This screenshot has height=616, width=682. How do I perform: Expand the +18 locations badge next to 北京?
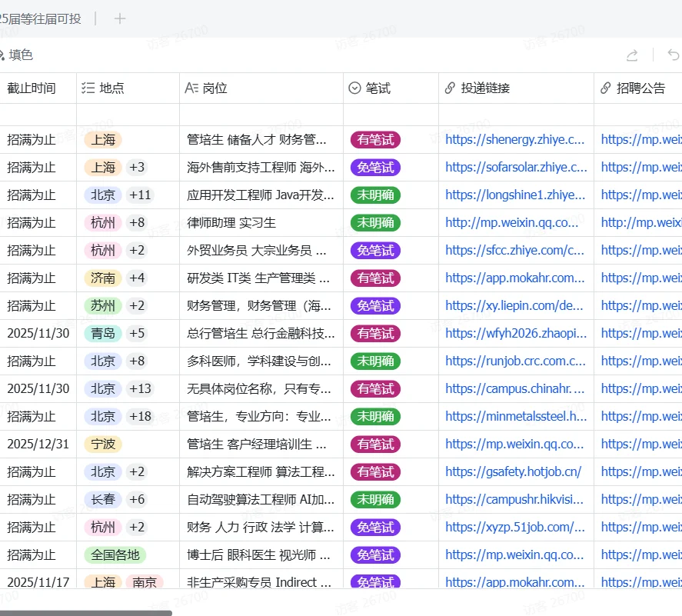pyautogui.click(x=140, y=417)
